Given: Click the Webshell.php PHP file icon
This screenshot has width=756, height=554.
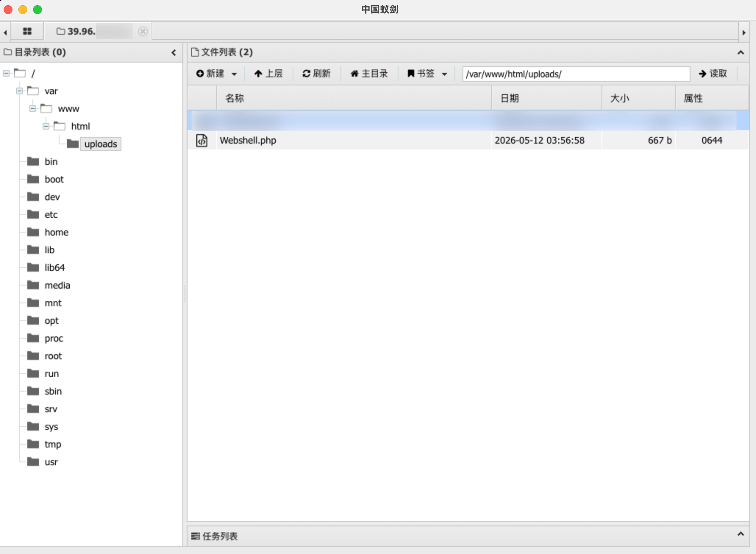Looking at the screenshot, I should pyautogui.click(x=202, y=140).
